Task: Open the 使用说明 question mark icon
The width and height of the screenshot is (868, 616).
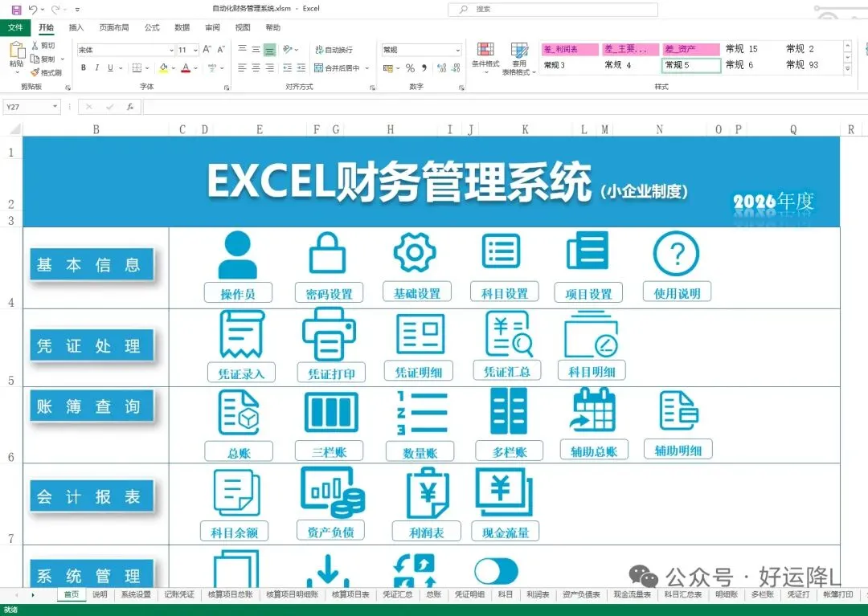Action: pyautogui.click(x=676, y=253)
